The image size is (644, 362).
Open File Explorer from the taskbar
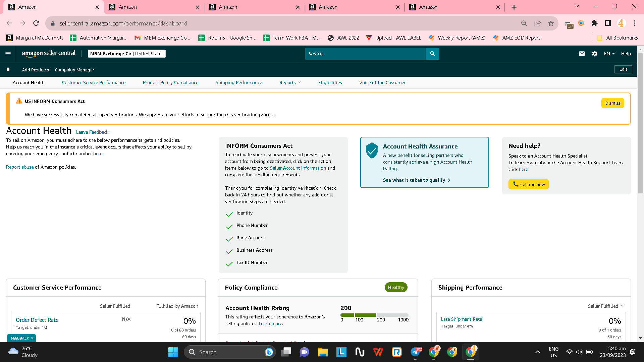[323, 352]
